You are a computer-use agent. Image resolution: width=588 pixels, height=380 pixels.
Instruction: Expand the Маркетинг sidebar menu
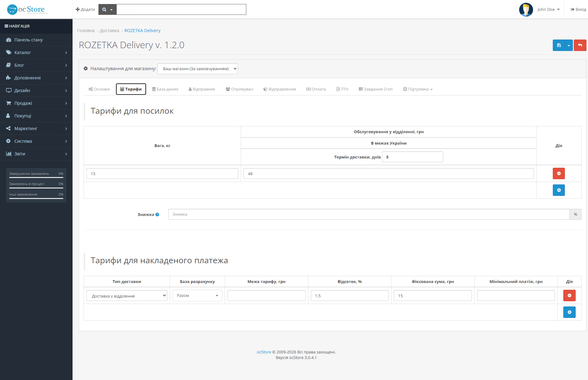pyautogui.click(x=36, y=129)
